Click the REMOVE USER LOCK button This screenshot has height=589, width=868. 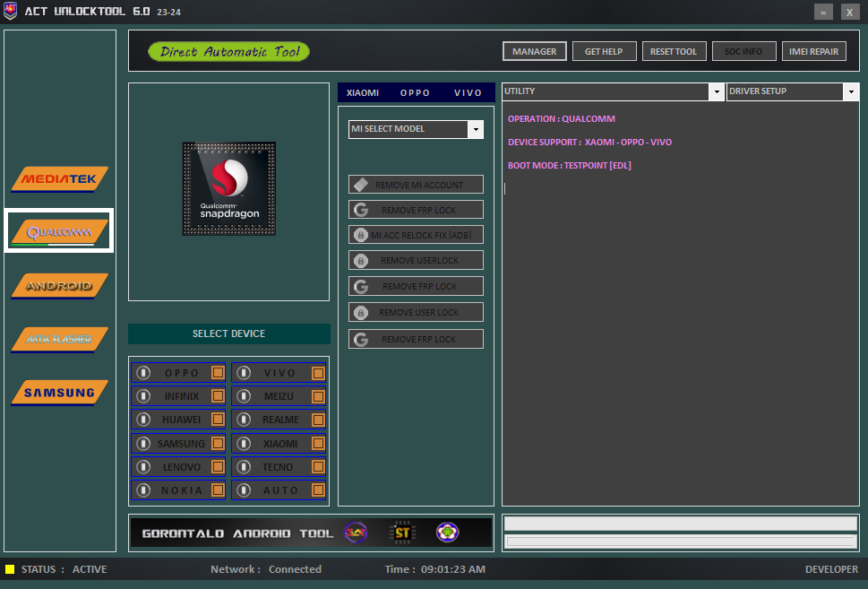(x=416, y=313)
